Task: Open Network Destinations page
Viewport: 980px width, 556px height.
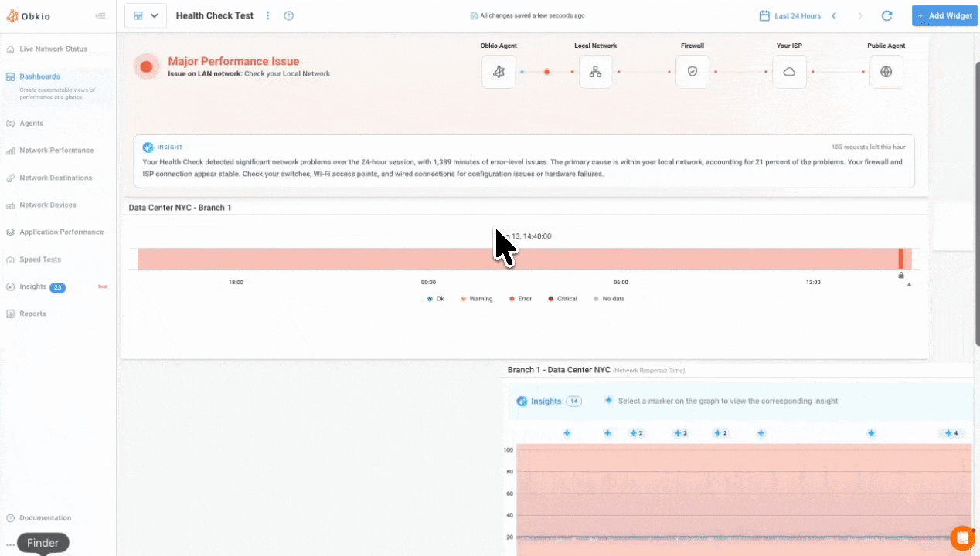Action: pyautogui.click(x=56, y=178)
